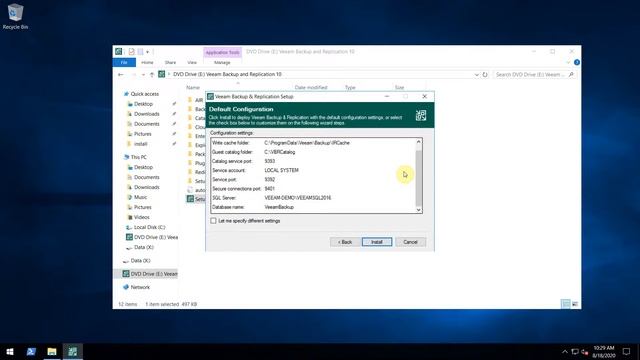This screenshot has width=640, height=360.
Task: Start deployment with the Install button
Action: (x=377, y=242)
